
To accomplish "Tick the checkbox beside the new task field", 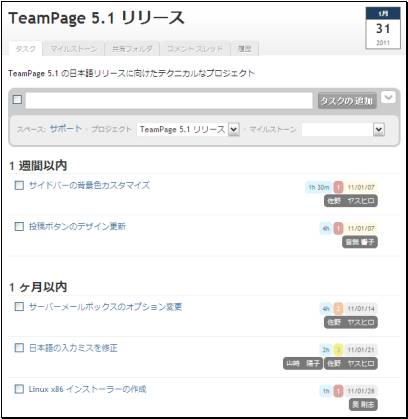I will [x=17, y=99].
